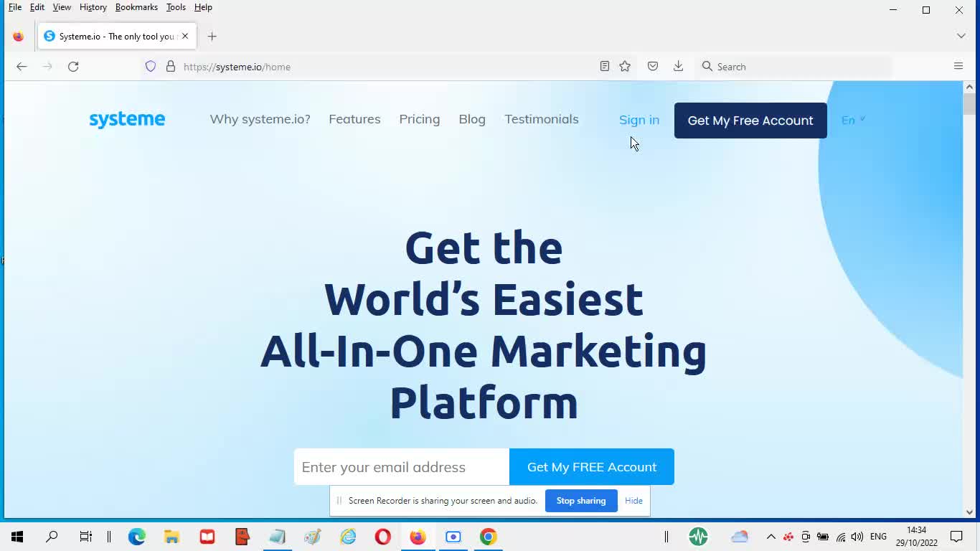Toggle reader view icon in address bar
The width and height of the screenshot is (980, 551).
(605, 67)
